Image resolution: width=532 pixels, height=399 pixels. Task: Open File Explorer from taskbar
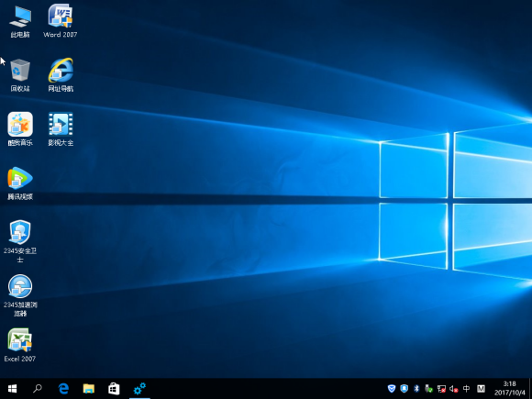tap(89, 389)
